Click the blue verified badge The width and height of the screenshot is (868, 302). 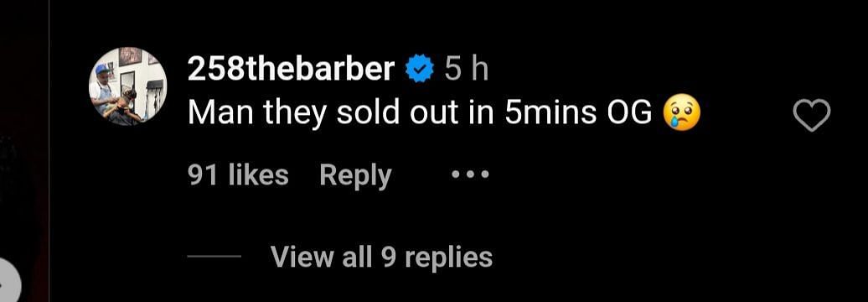click(419, 70)
